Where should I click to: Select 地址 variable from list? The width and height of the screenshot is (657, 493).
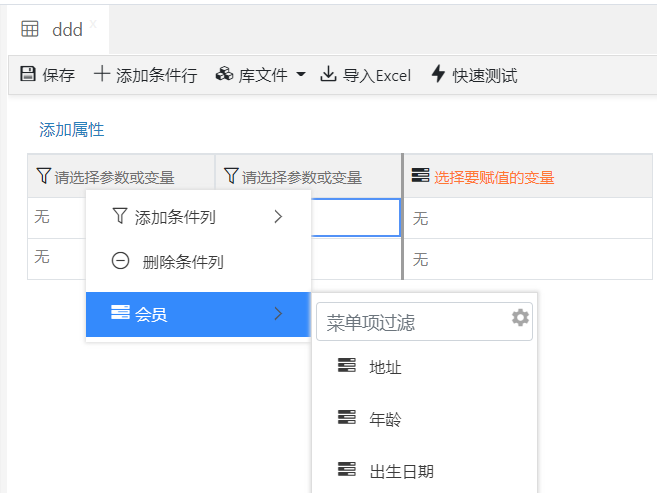(385, 367)
